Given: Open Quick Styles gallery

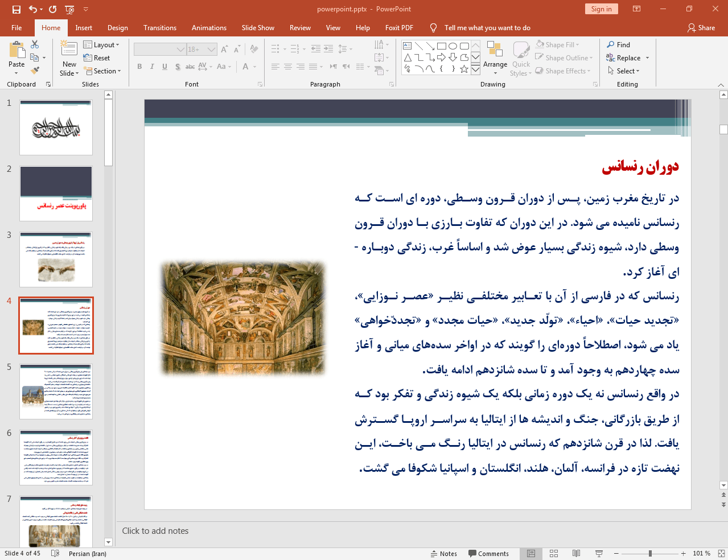Looking at the screenshot, I should [521, 58].
